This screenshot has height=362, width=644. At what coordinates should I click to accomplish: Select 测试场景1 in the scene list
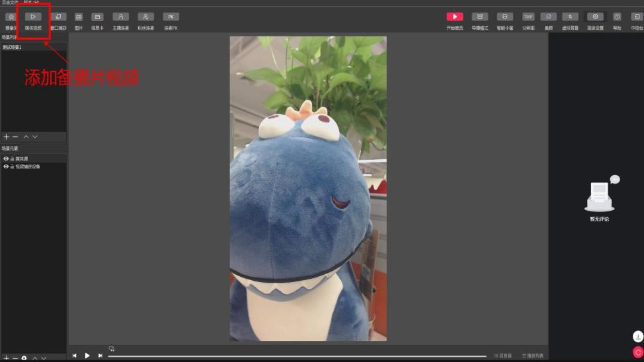click(13, 48)
